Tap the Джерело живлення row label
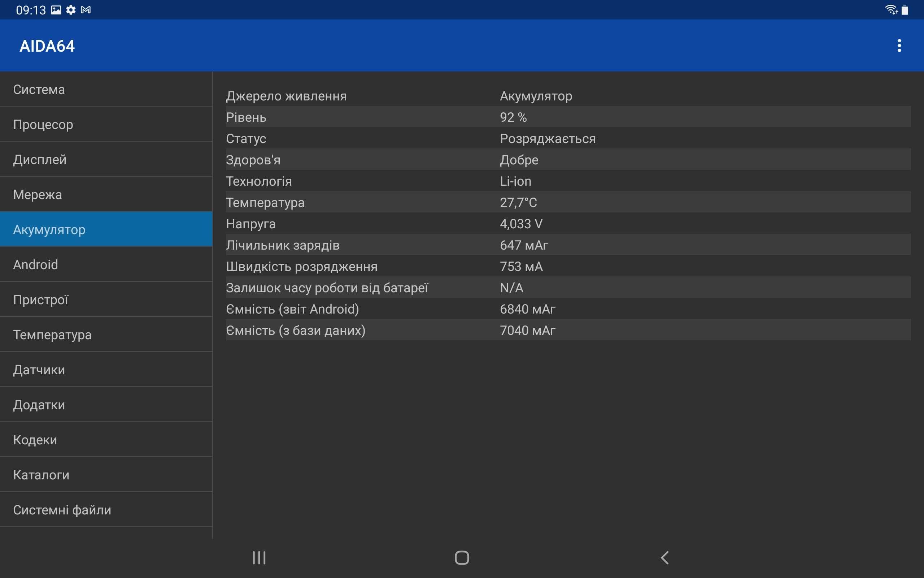The width and height of the screenshot is (924, 578). (286, 96)
